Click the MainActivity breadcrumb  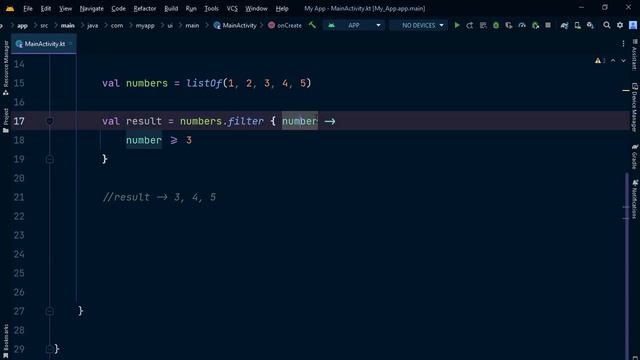235,25
